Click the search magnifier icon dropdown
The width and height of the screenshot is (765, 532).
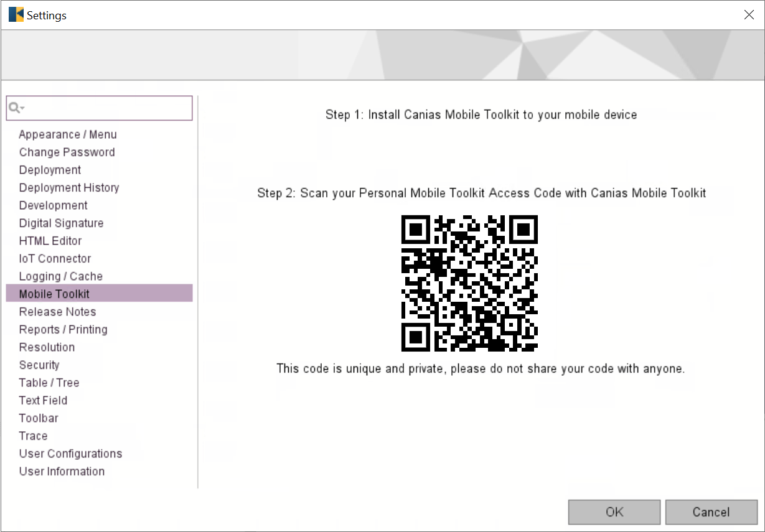[16, 108]
